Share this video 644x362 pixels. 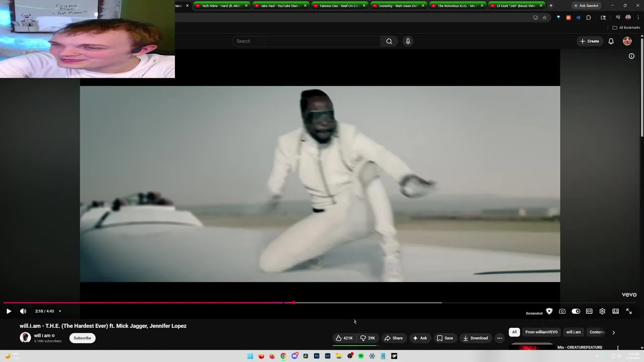pyautogui.click(x=393, y=338)
